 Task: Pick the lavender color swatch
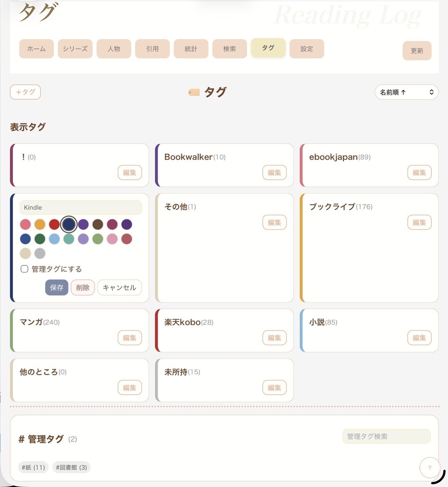pos(83,239)
